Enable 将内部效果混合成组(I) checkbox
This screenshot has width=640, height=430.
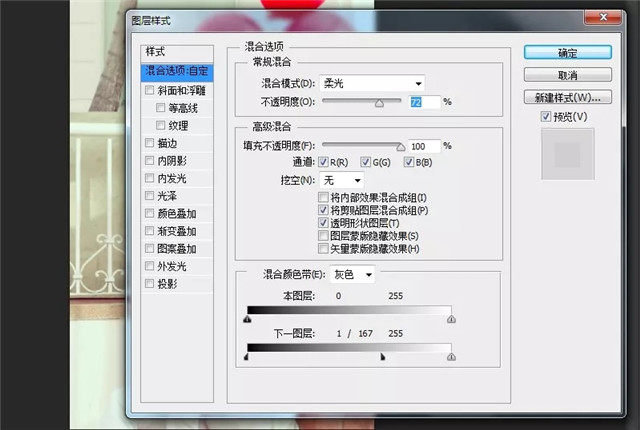tap(323, 197)
